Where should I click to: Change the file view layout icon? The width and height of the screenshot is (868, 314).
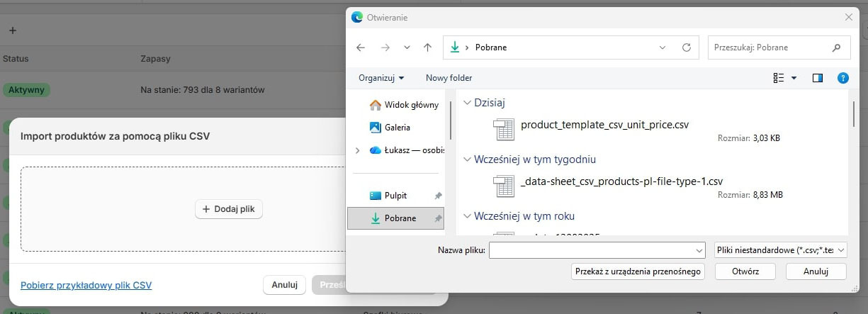tap(779, 78)
